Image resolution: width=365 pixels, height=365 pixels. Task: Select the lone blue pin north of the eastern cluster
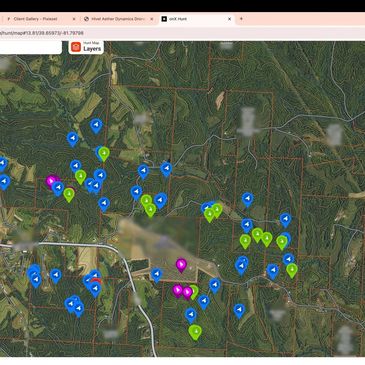coord(247,199)
